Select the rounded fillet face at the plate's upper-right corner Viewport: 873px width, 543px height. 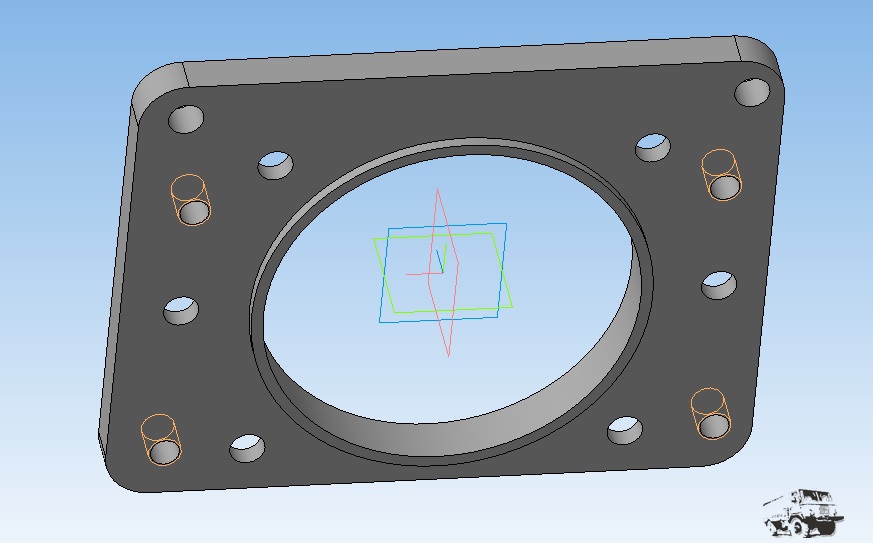(758, 56)
